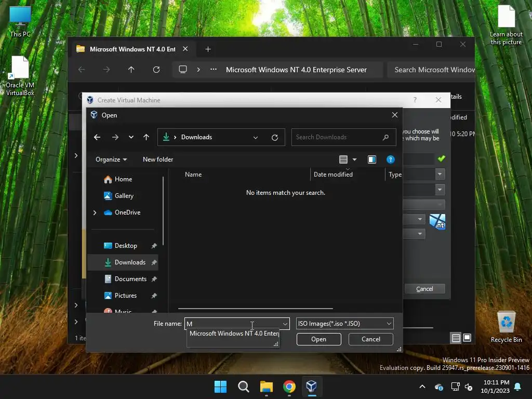Go back in the Open dialog
532x399 pixels.
click(x=97, y=137)
